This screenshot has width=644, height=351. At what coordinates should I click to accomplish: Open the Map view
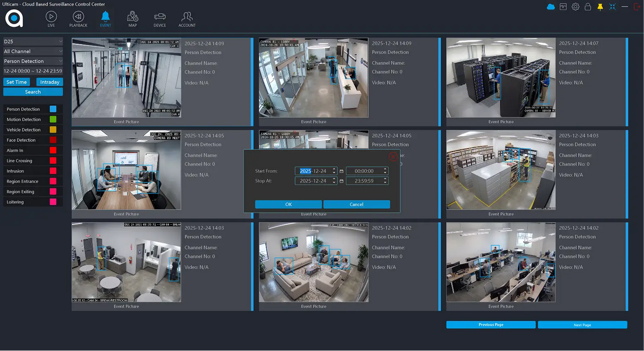click(x=132, y=19)
